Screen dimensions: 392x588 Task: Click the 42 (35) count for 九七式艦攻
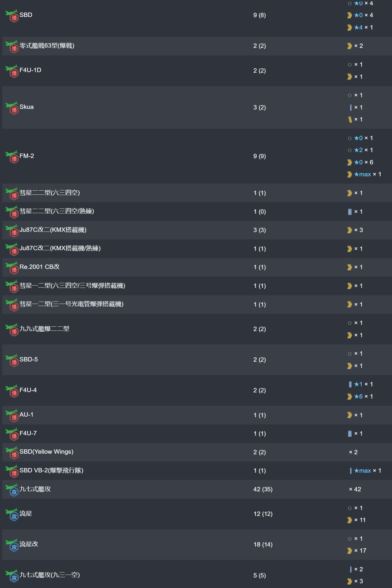click(x=263, y=489)
